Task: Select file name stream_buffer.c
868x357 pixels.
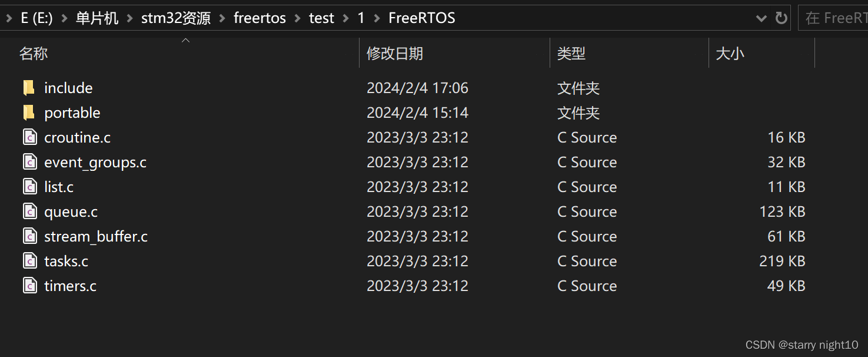Action: pyautogui.click(x=96, y=237)
